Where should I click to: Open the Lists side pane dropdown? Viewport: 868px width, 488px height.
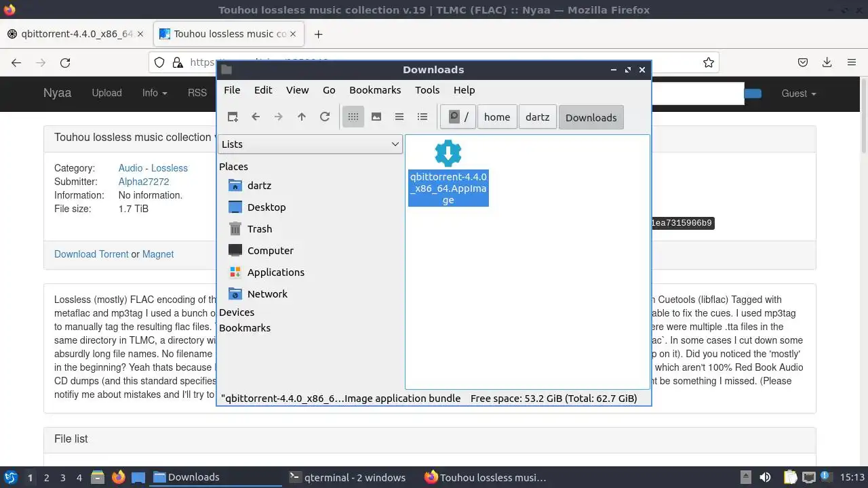310,144
